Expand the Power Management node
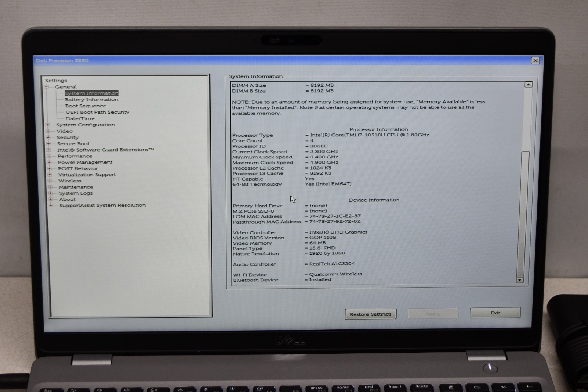This screenshot has width=588, height=392. coord(49,162)
